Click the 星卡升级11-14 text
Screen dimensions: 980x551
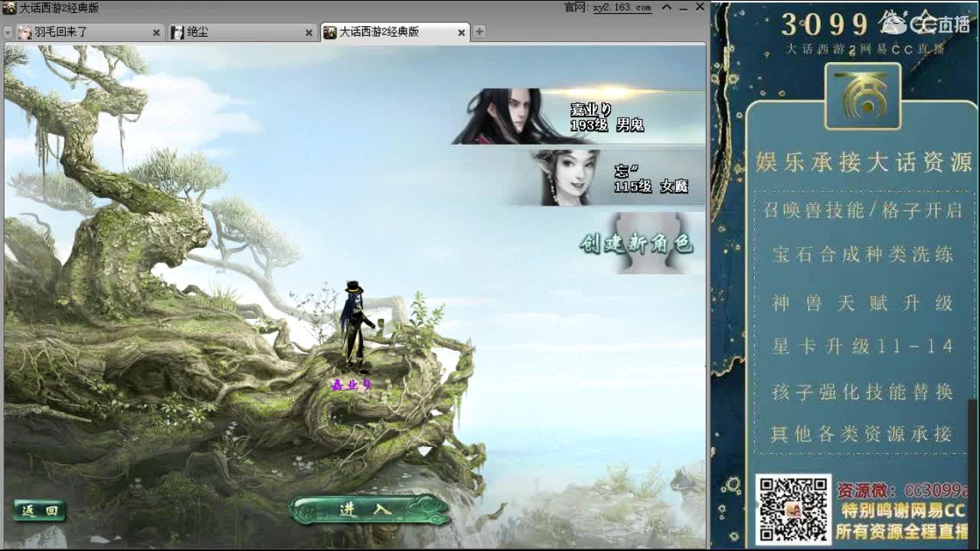[863, 347]
